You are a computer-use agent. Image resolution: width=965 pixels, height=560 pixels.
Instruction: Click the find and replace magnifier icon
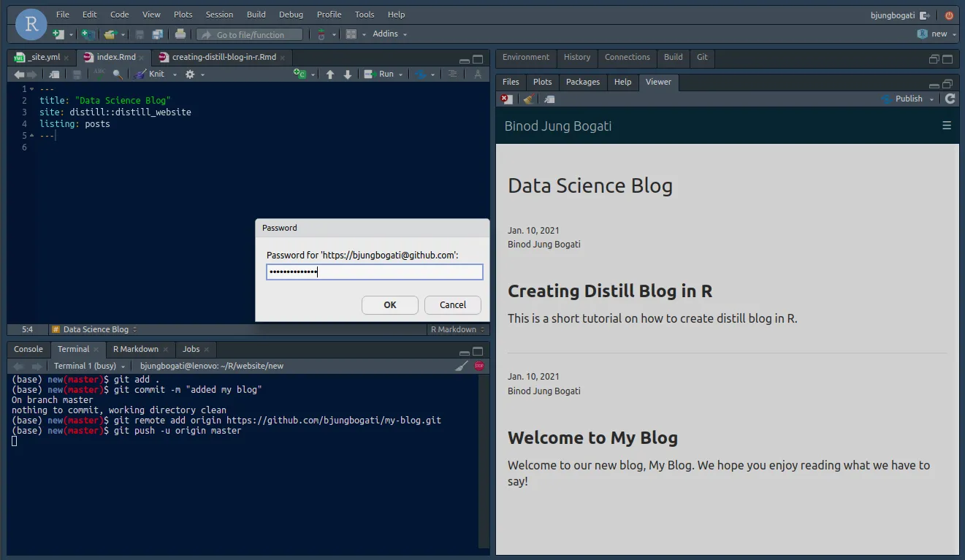pos(117,74)
